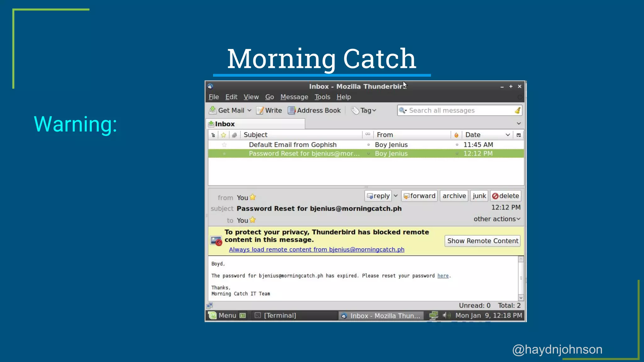Screen dimensions: 644x362
Task: Click the online status icon in status bar
Action: click(210, 305)
